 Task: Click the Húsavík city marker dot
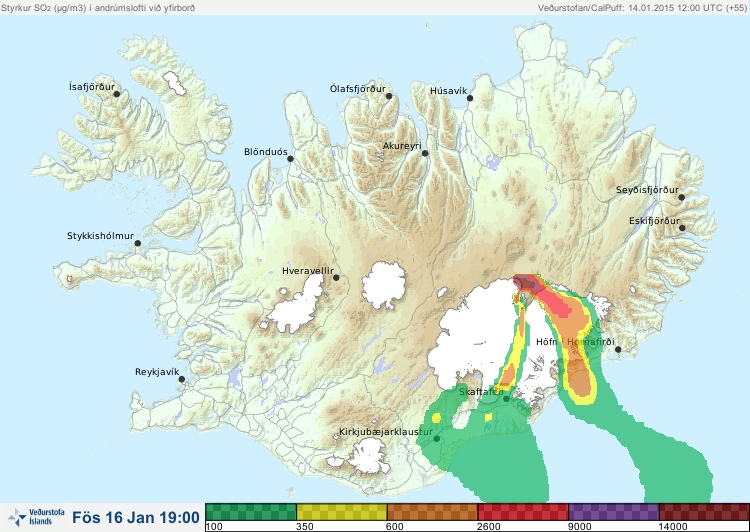[470, 98]
